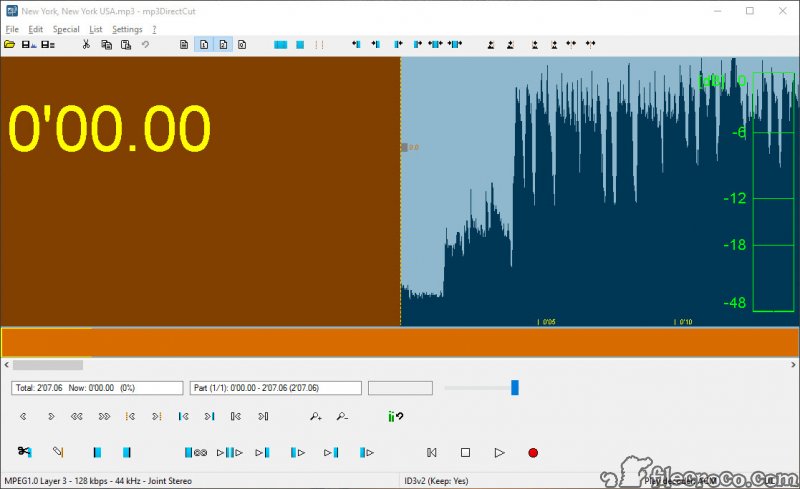The height and width of the screenshot is (489, 800).
Task: Toggle the page icon labeled 1
Action: click(204, 44)
